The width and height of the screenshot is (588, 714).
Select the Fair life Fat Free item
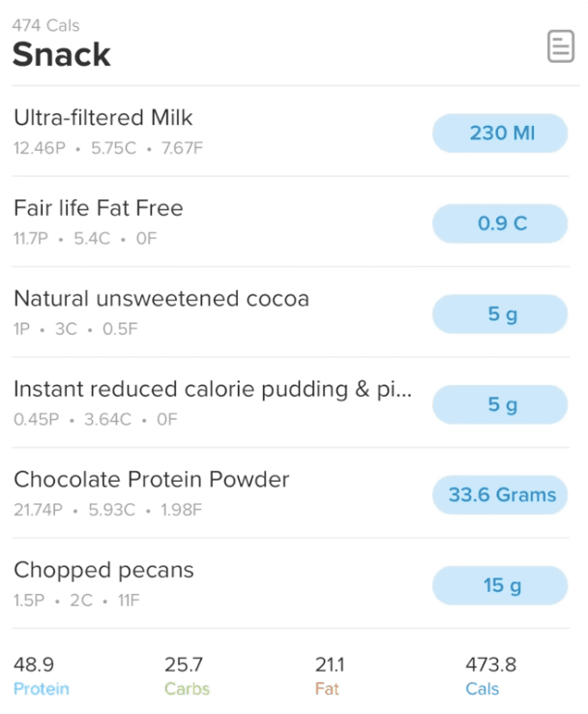[x=98, y=208]
